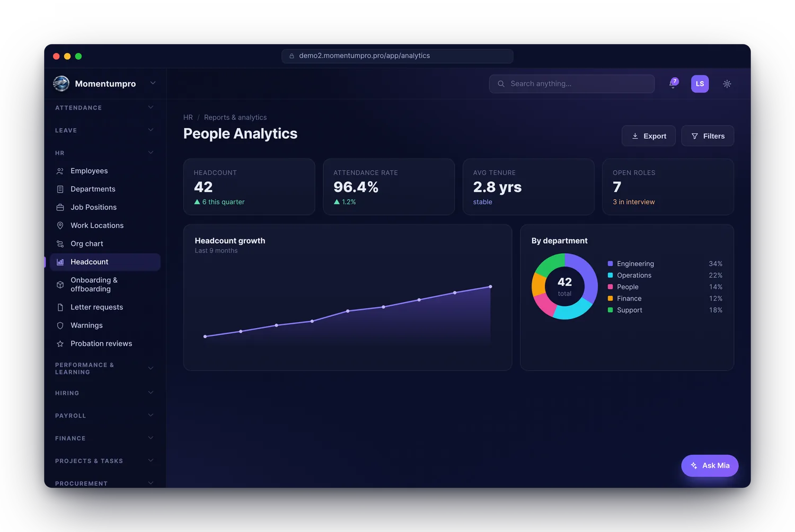795x532 pixels.
Task: Click the Open Roles card
Action: pyautogui.click(x=668, y=187)
